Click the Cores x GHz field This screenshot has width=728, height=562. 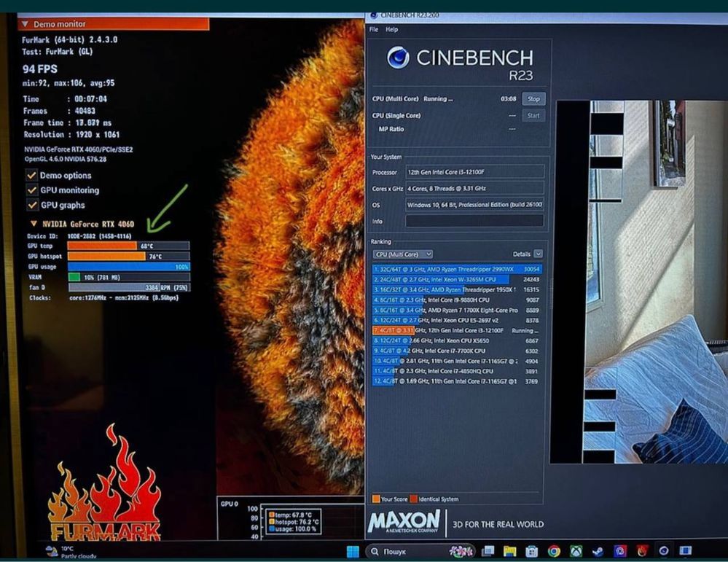click(x=474, y=189)
